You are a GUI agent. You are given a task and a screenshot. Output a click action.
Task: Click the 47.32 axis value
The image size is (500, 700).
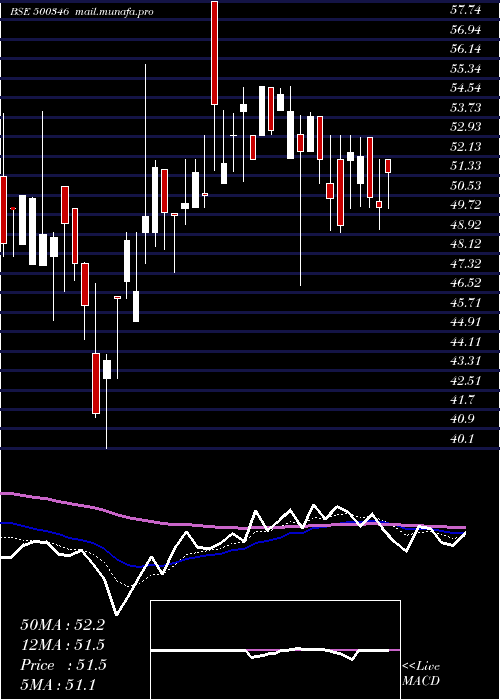[x=466, y=263]
